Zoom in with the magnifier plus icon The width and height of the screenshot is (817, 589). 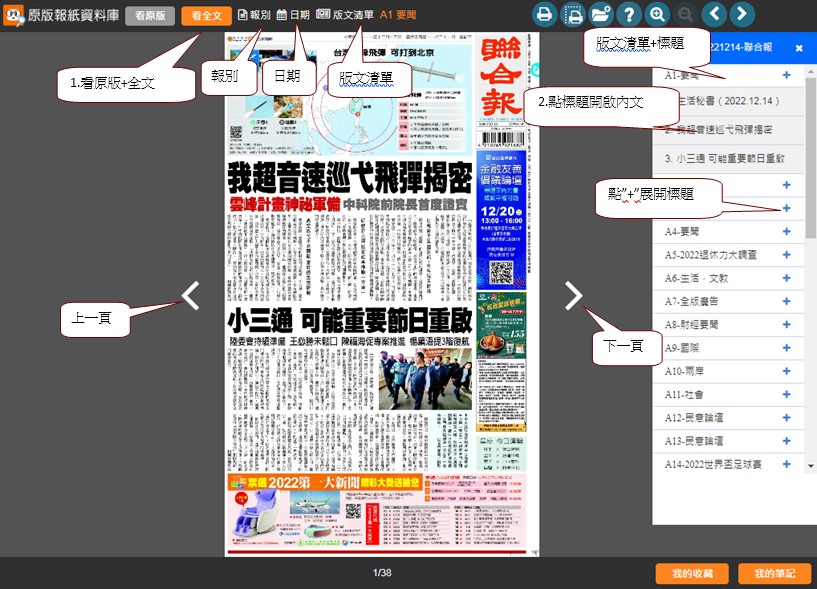tap(658, 14)
